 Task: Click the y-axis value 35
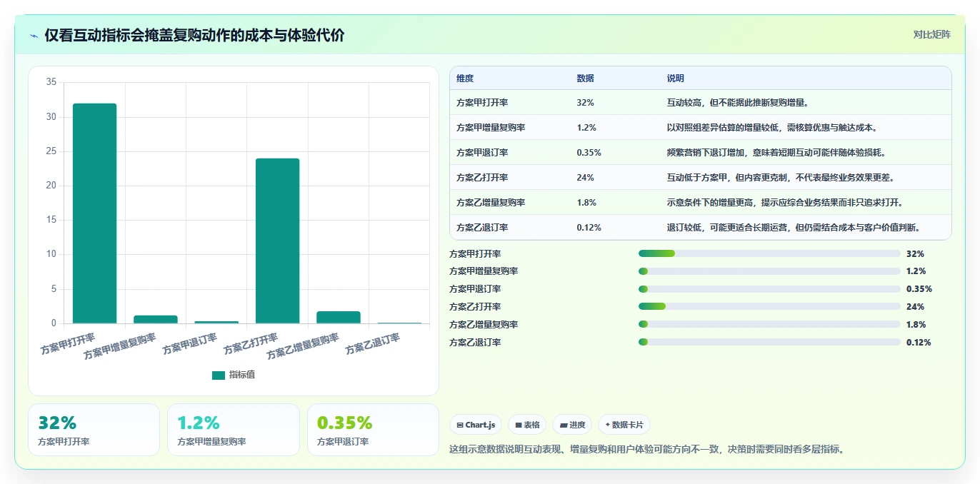click(51, 82)
